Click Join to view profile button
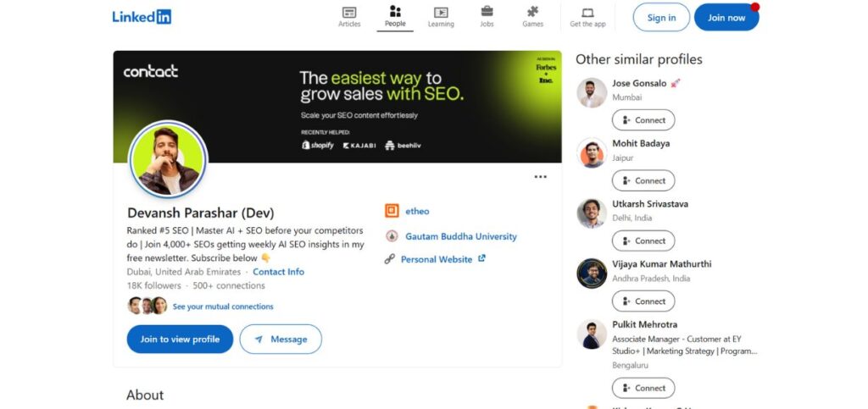This screenshot has height=409, width=868. pos(180,340)
